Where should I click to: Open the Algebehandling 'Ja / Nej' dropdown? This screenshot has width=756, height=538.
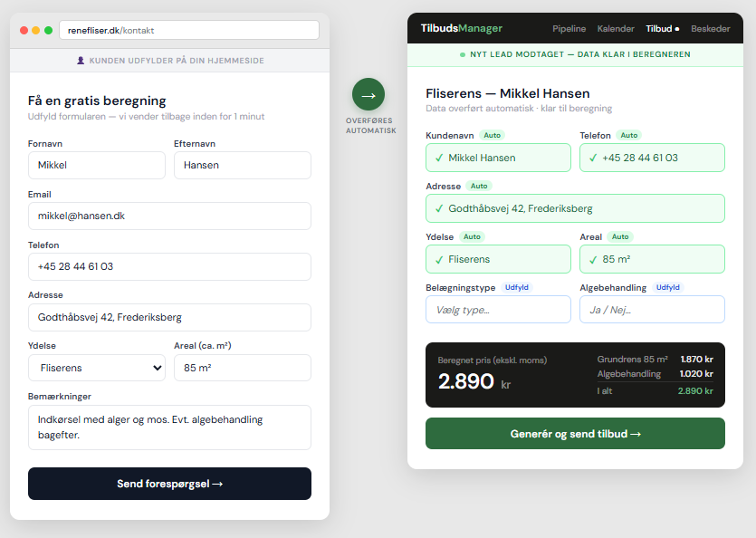tap(652, 309)
